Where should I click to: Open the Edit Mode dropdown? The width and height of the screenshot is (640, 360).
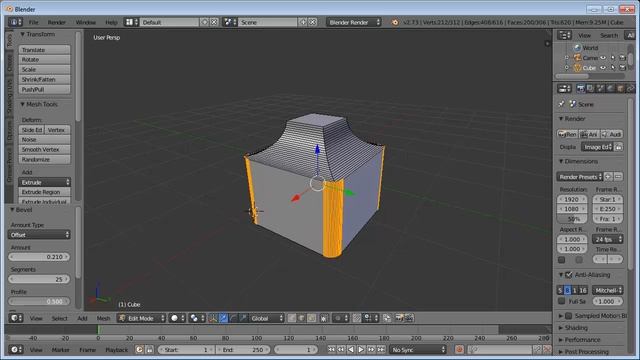(141, 318)
